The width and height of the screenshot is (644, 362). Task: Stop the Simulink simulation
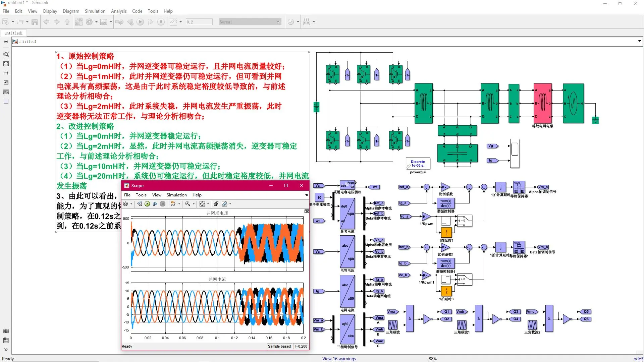pos(161,22)
